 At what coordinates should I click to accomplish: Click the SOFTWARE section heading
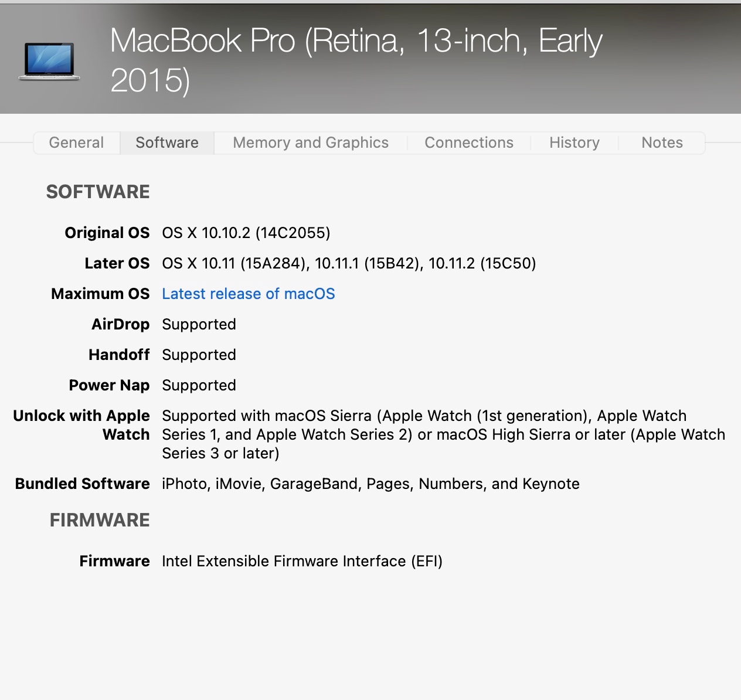point(98,192)
